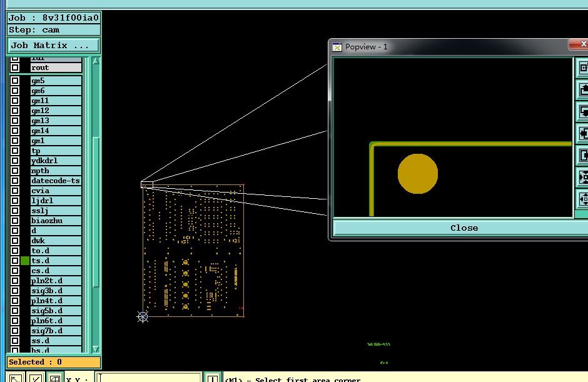Select the to.d layer name
The width and height of the screenshot is (588, 382).
point(56,251)
